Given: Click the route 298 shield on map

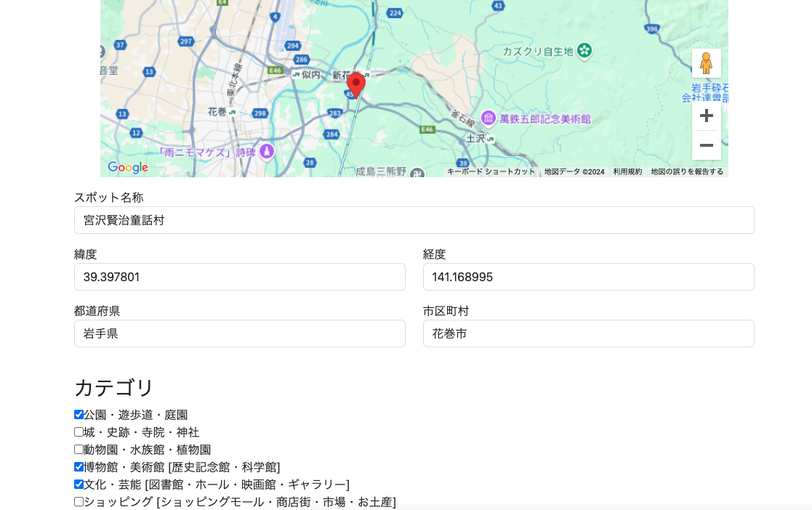Looking at the screenshot, I should point(260,113).
